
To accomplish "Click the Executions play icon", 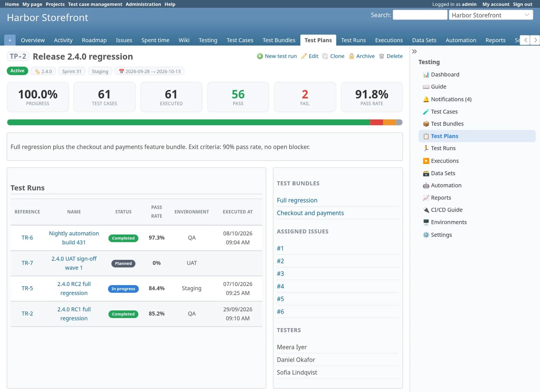I will [426, 161].
